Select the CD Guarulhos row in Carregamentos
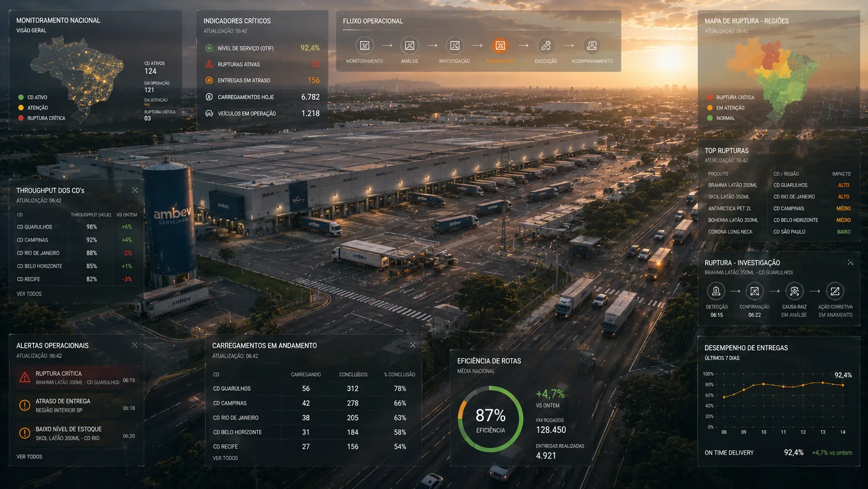The height and width of the screenshot is (489, 868). click(314, 389)
